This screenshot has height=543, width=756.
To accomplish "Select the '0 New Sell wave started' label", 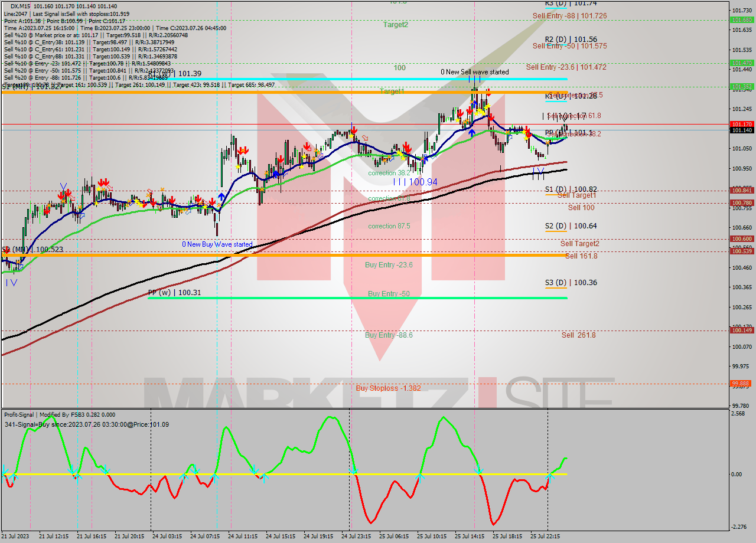I will (474, 72).
